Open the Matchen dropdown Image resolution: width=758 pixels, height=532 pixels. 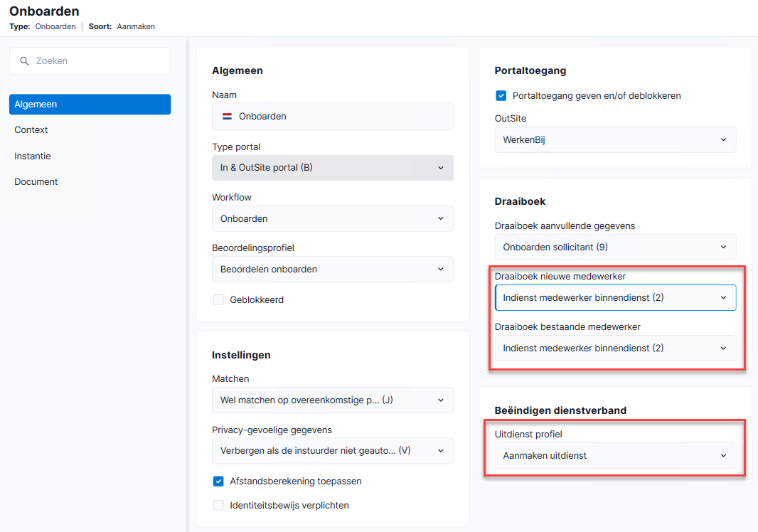pyautogui.click(x=333, y=400)
